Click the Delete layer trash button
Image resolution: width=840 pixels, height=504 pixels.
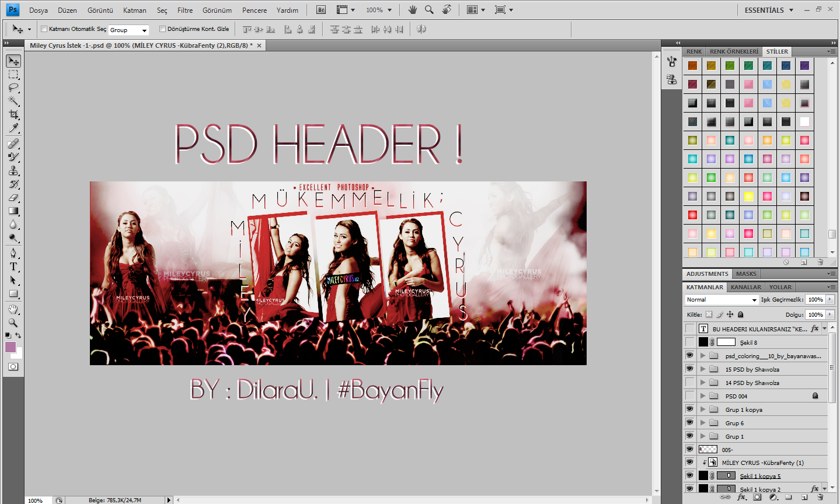(821, 497)
